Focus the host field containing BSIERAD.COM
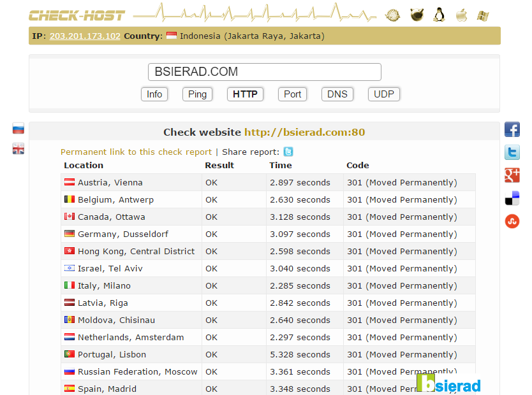 click(x=265, y=72)
